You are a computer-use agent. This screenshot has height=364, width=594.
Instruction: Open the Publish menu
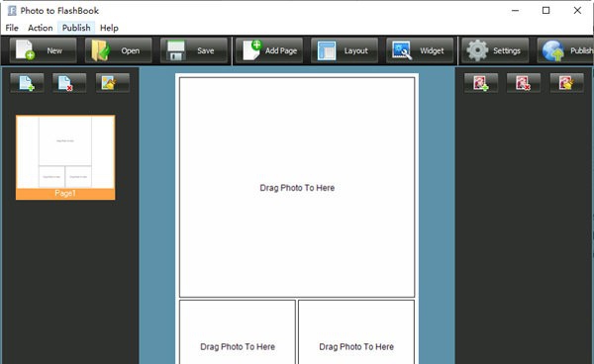tap(76, 28)
